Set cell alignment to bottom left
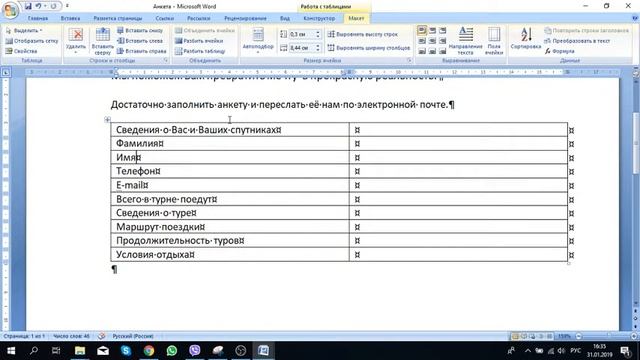640x360 pixels. (422, 51)
